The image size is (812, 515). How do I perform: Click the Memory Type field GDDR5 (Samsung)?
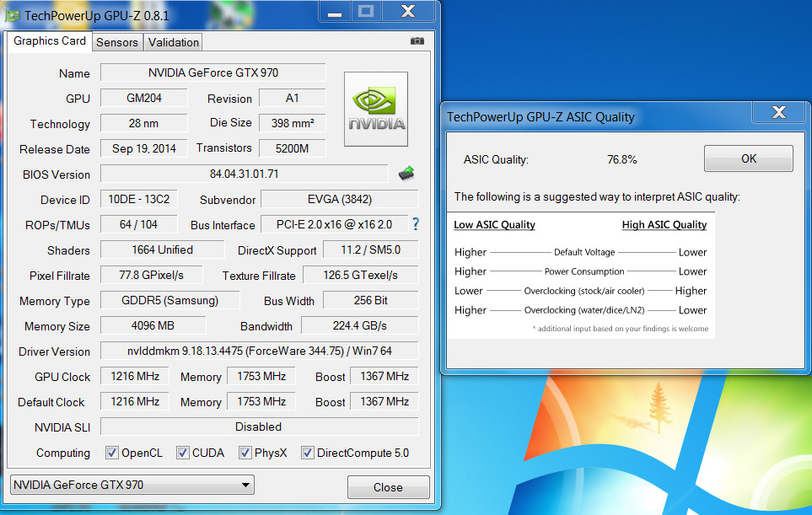tap(169, 301)
